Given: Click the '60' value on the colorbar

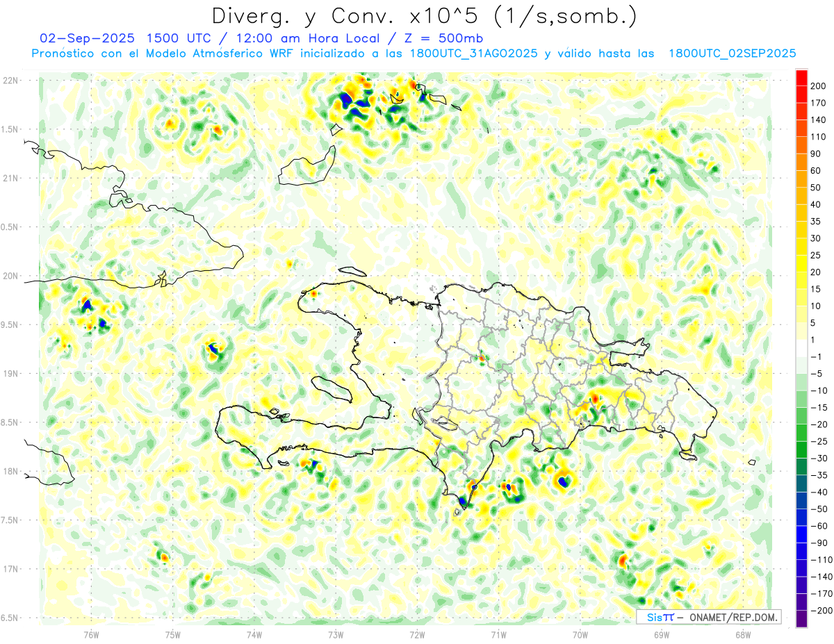Looking at the screenshot, I should (x=816, y=170).
